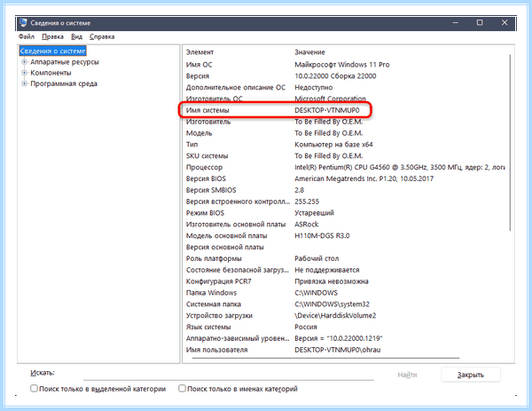Click the Значение column header
The width and height of the screenshot is (532, 411).
(309, 52)
